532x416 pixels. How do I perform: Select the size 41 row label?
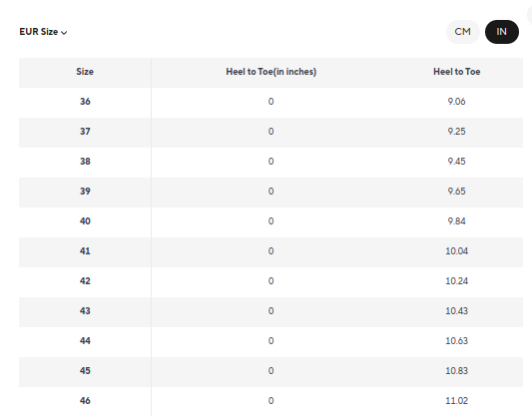(85, 251)
